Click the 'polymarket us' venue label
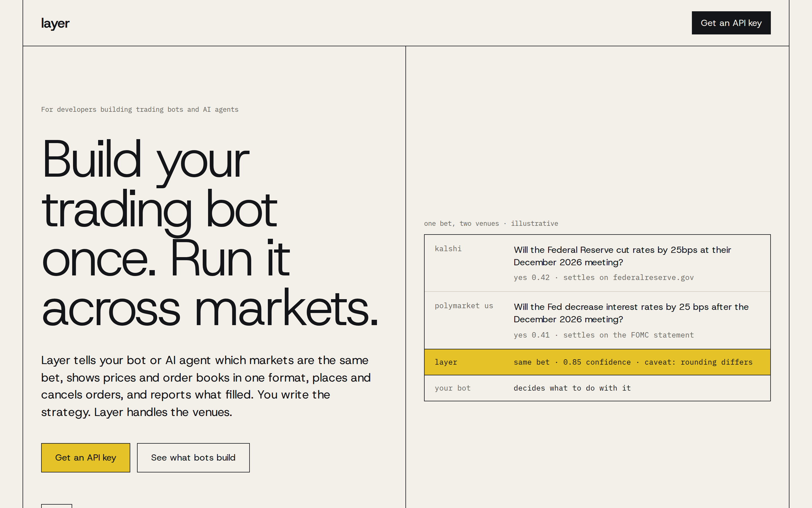Screen dimensions: 812x508 pyautogui.click(x=464, y=306)
